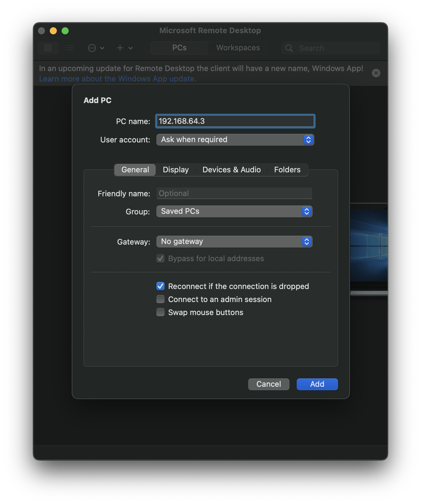Switch to list view icon in toolbar
421x504 pixels.
(x=70, y=48)
